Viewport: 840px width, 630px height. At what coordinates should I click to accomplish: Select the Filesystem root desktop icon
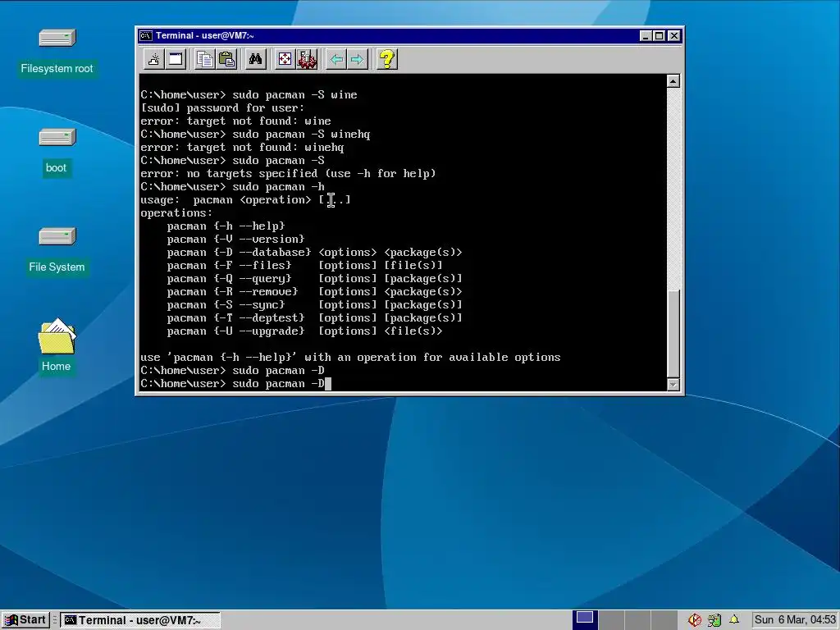[57, 52]
